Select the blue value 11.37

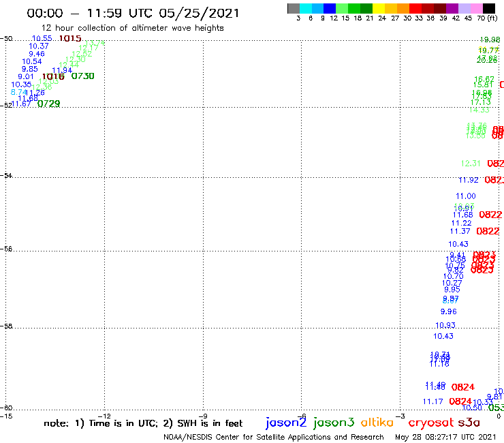(460, 231)
